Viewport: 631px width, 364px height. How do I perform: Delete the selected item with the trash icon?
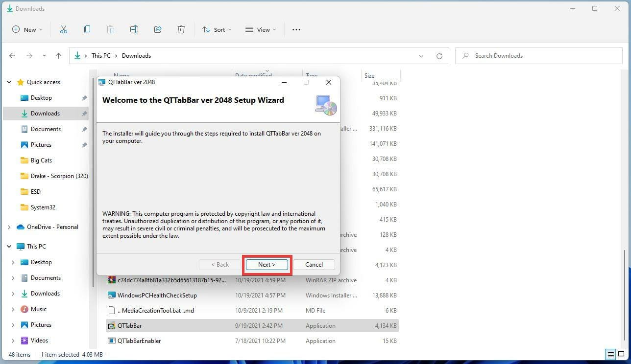point(181,29)
